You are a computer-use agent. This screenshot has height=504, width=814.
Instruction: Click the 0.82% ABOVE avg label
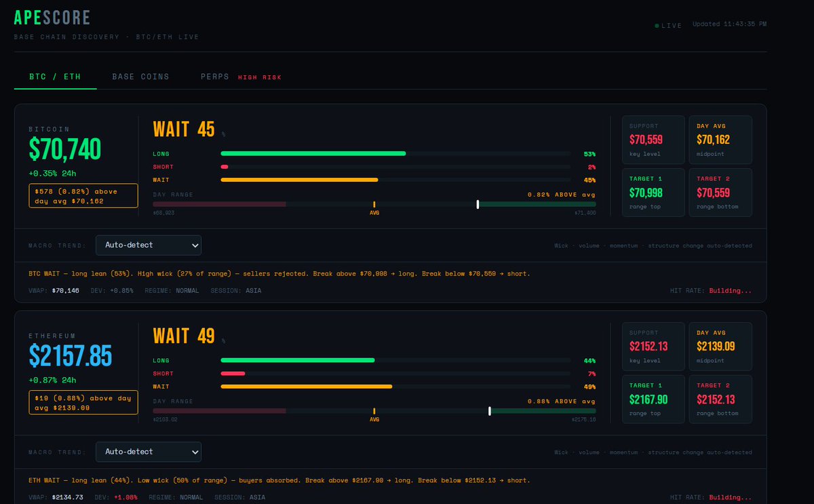pos(562,194)
